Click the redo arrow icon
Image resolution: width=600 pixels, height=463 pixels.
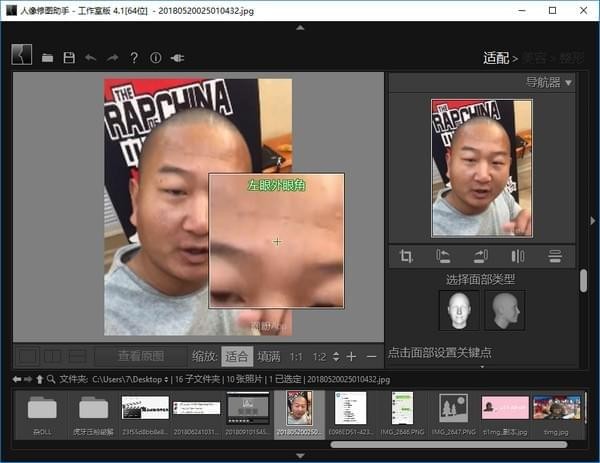[112, 58]
